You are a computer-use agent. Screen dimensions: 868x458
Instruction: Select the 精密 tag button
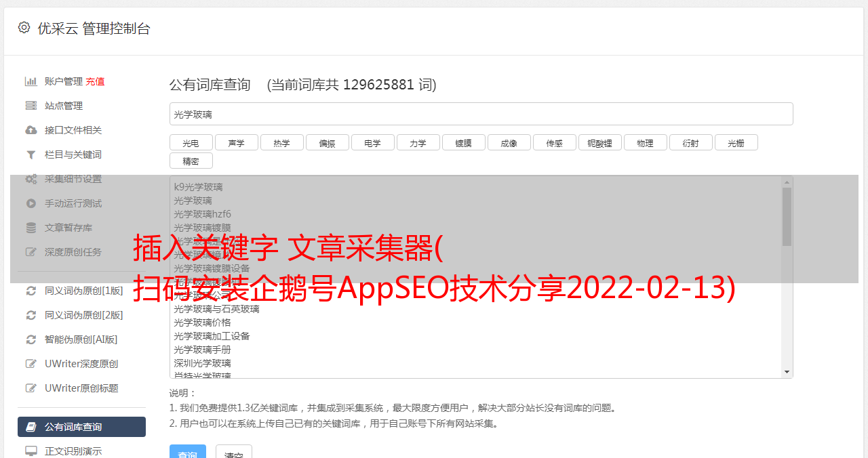[x=191, y=161]
